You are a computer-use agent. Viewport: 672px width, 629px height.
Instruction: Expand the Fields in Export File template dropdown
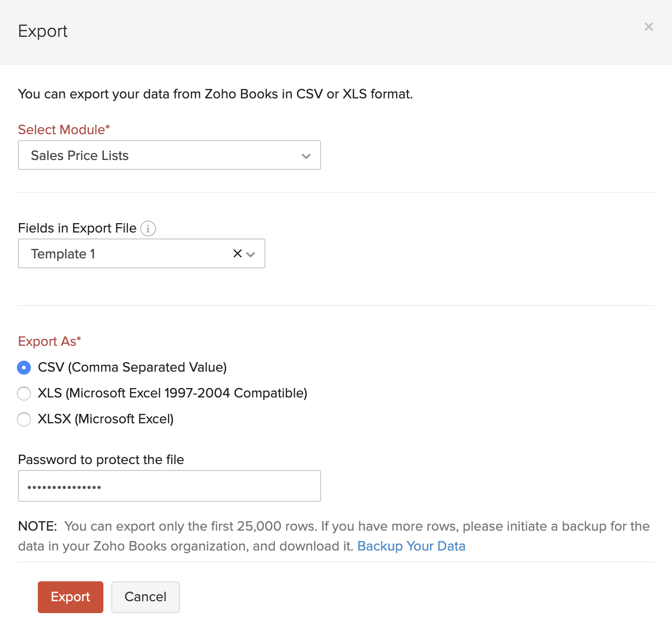pyautogui.click(x=251, y=253)
